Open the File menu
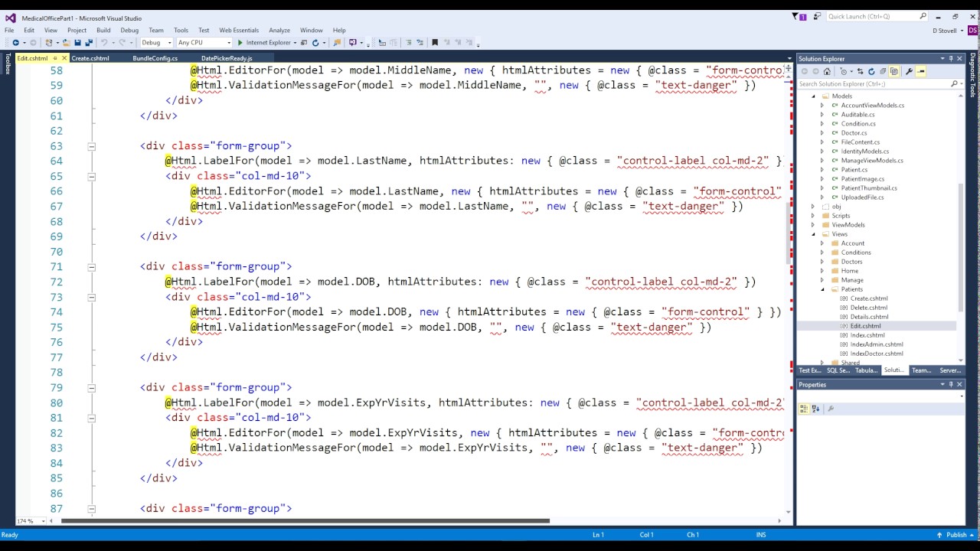Viewport: 980px width, 551px height. click(x=9, y=31)
